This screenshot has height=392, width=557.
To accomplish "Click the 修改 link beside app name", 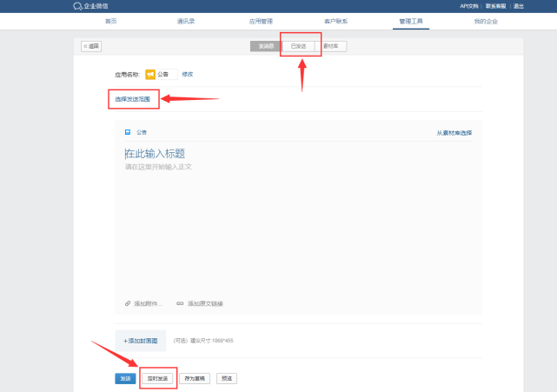I will (188, 74).
